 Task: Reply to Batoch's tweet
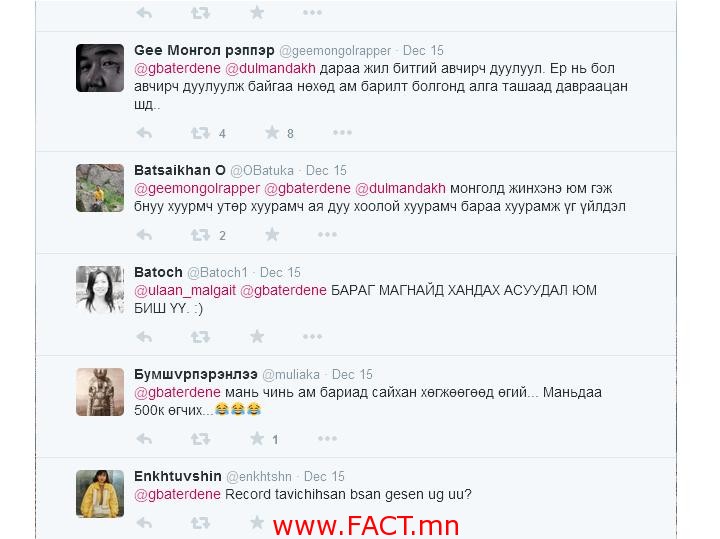144,337
